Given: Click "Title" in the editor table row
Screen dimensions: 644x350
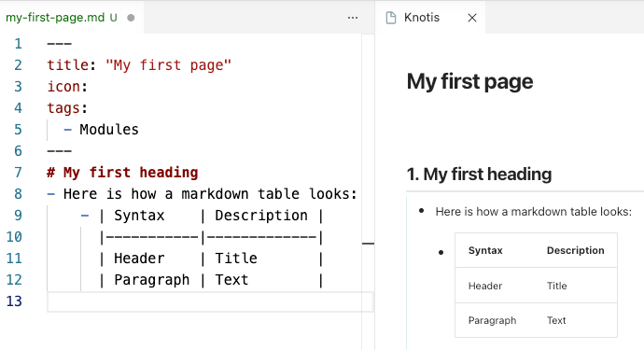Looking at the screenshot, I should point(236,259).
